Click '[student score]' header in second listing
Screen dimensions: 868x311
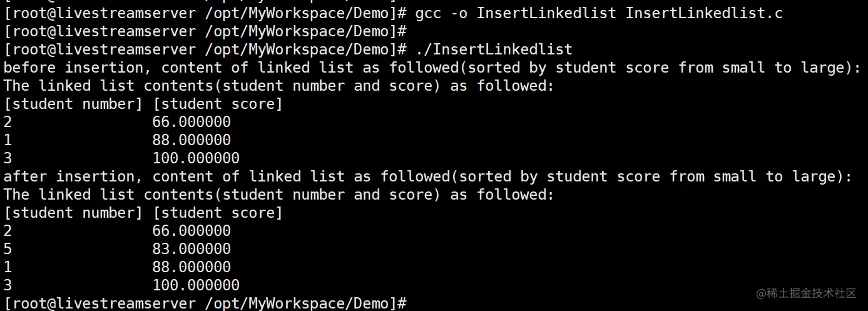(218, 213)
